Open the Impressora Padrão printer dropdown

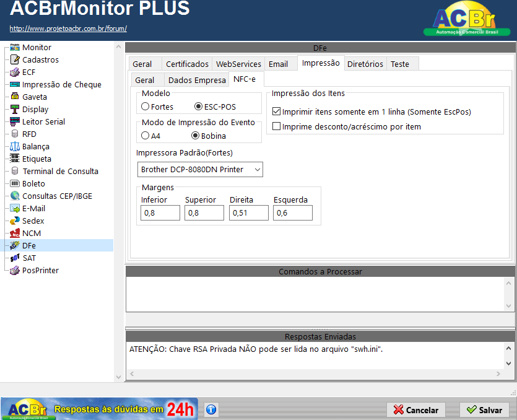(200, 169)
